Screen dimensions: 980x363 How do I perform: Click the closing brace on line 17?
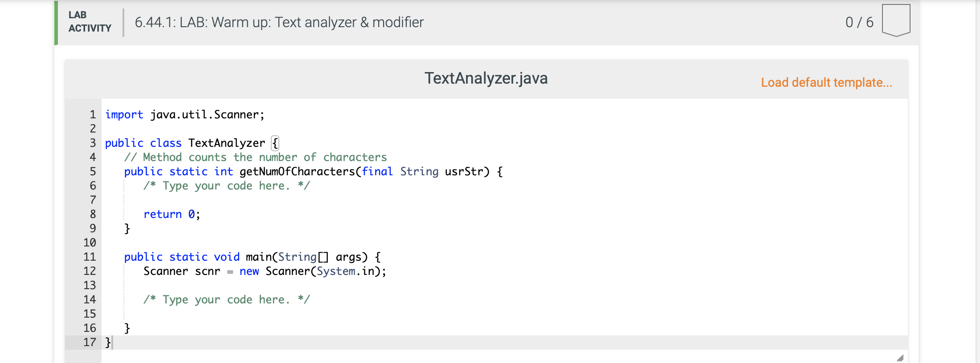[107, 342]
